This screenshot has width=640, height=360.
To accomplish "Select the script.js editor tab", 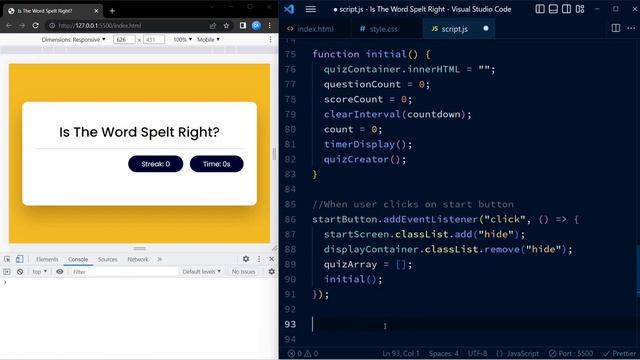I will 454,29.
